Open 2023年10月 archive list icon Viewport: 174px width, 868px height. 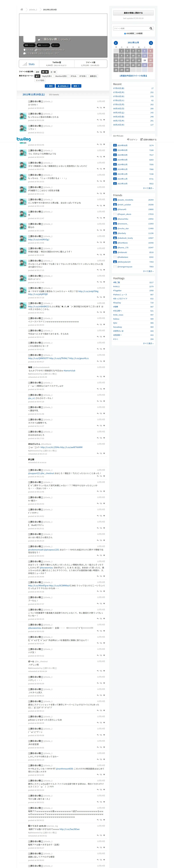pyautogui.click(x=115, y=184)
